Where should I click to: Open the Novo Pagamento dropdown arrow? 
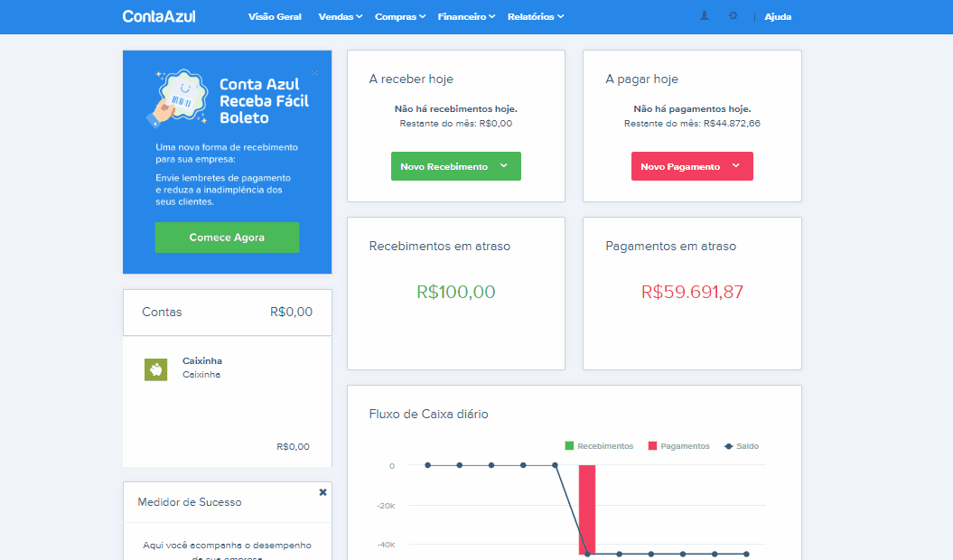[736, 165]
